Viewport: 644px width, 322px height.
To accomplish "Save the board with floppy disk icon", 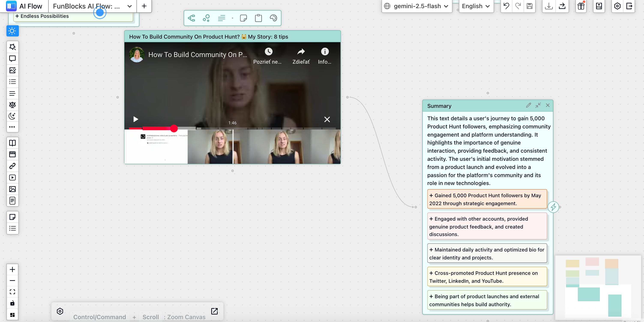I will click(530, 6).
